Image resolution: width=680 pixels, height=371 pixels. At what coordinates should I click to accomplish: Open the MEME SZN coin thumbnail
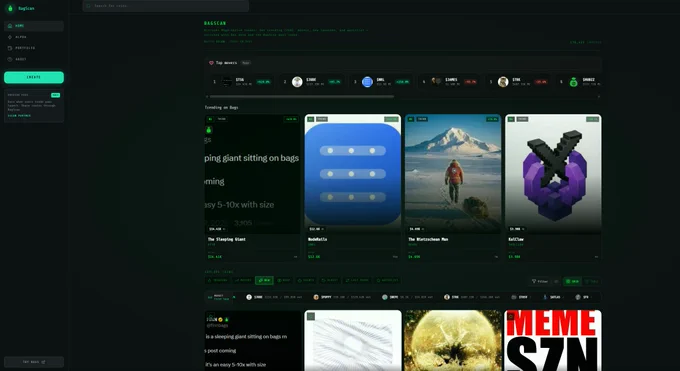tap(553, 341)
